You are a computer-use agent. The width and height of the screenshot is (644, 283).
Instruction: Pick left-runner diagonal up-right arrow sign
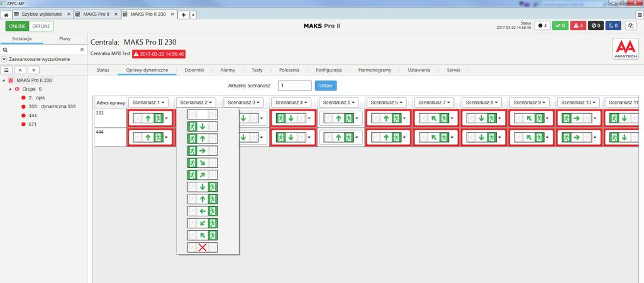point(203,175)
